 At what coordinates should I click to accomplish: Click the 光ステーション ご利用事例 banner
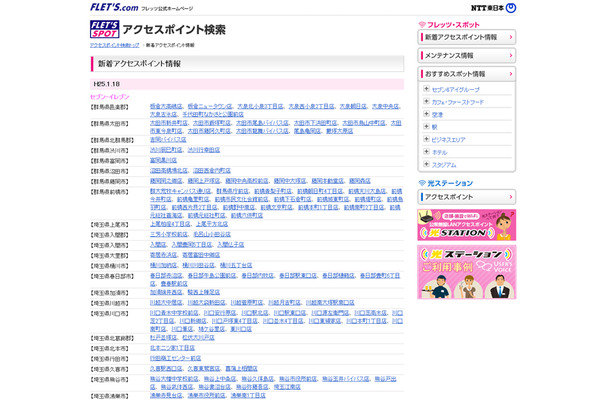point(466,272)
